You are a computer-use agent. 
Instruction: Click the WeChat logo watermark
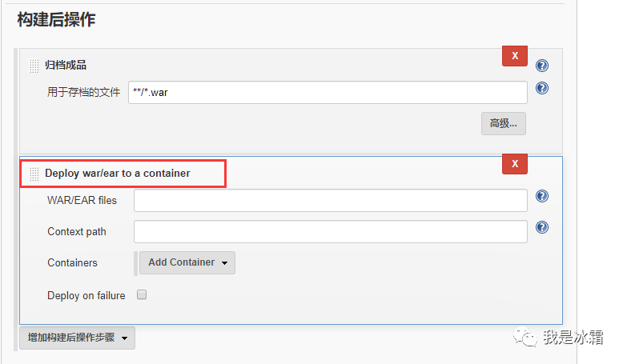[525, 337]
